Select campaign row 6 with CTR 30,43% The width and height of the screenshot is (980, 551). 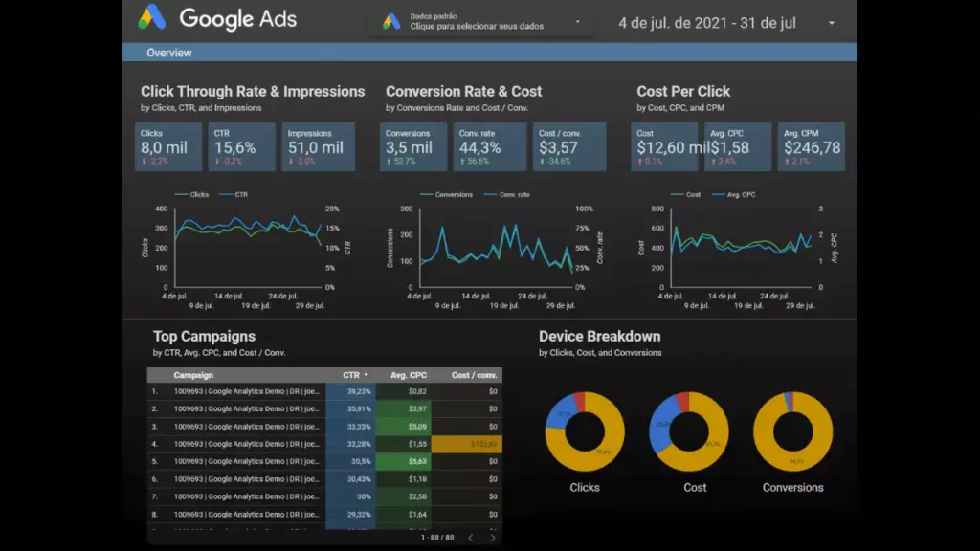pos(324,479)
